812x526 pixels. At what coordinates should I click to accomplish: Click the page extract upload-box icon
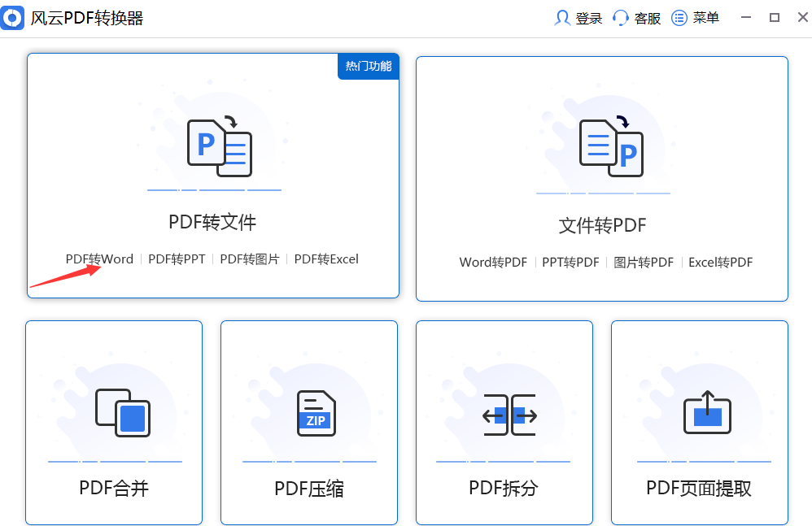coord(707,412)
